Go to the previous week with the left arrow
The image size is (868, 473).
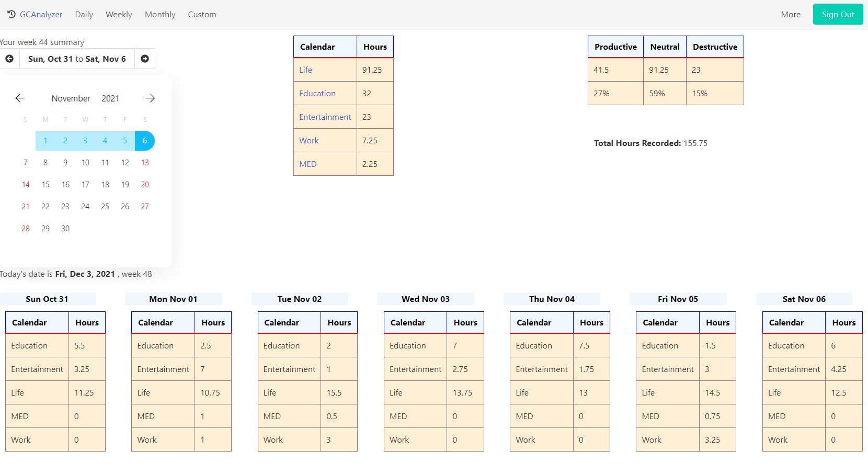point(9,59)
